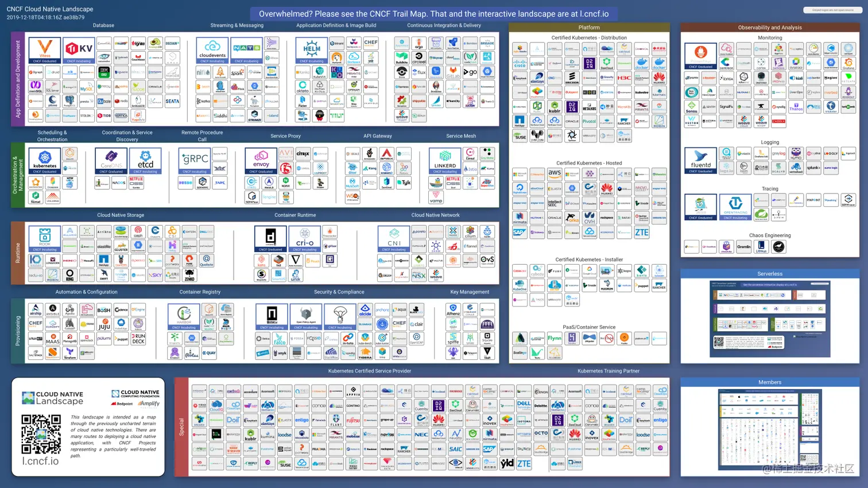Select the Helm logo card

[x=312, y=51]
